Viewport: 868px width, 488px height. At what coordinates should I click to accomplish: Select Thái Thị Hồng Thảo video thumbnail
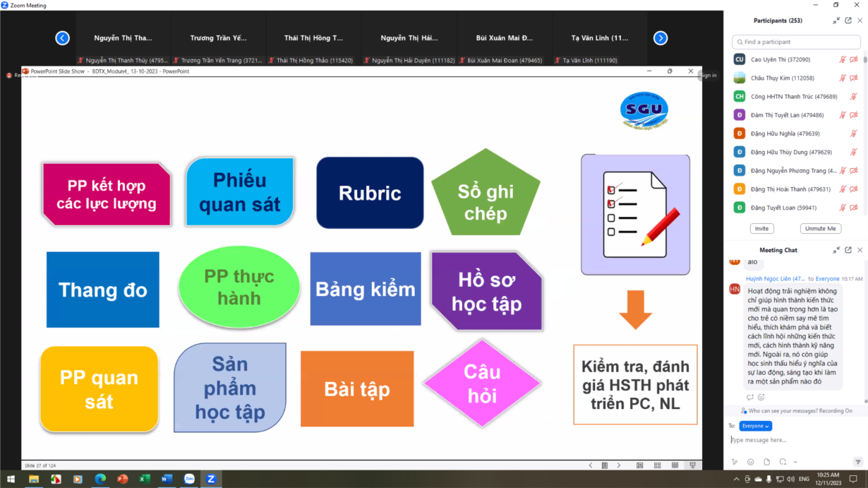click(x=313, y=38)
